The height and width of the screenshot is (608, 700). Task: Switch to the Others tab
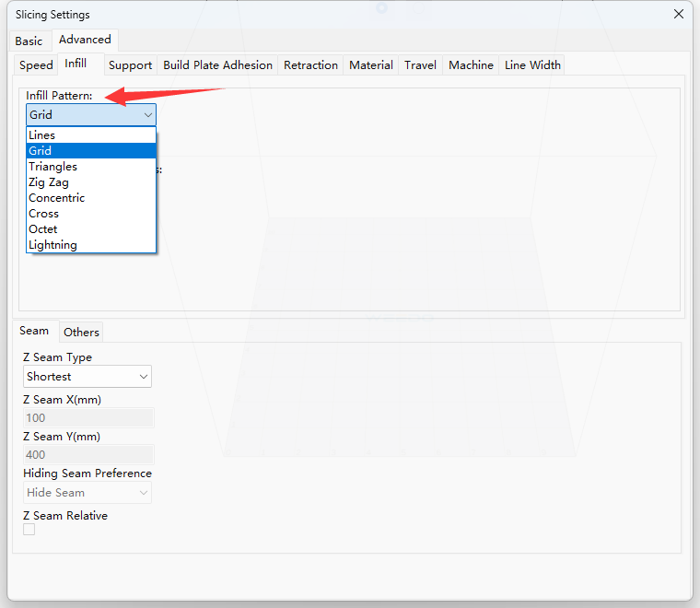[x=81, y=332]
